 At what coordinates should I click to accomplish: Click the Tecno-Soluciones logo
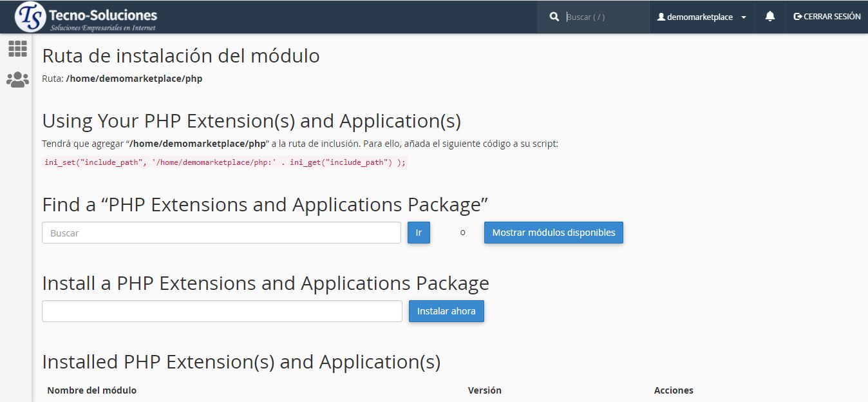coord(86,17)
